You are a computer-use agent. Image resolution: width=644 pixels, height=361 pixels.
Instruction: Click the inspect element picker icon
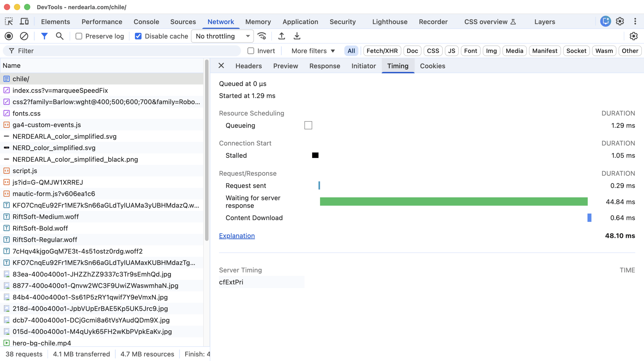(x=9, y=21)
